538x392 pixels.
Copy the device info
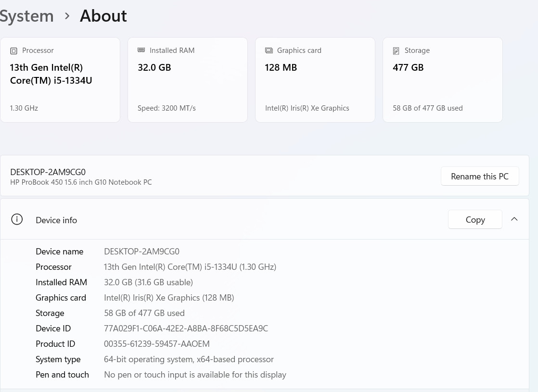[x=475, y=219]
